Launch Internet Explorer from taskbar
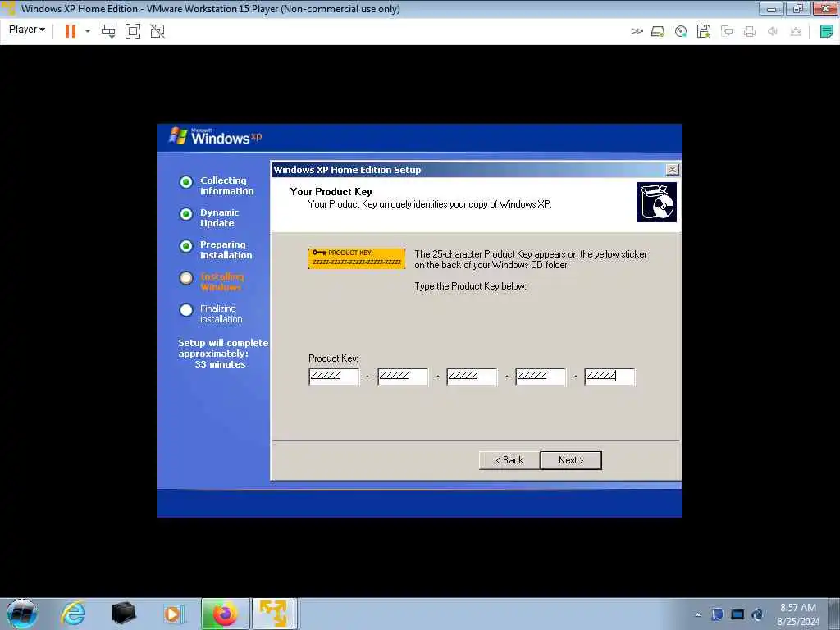 (73, 614)
